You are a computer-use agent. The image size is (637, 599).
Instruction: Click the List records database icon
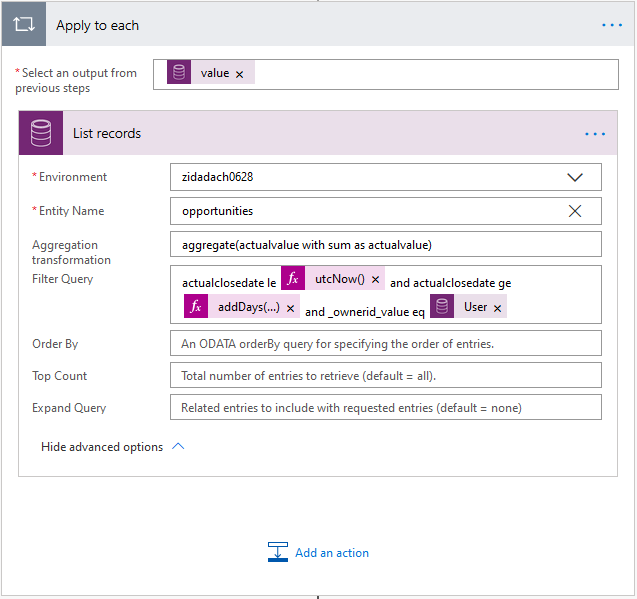click(x=41, y=133)
